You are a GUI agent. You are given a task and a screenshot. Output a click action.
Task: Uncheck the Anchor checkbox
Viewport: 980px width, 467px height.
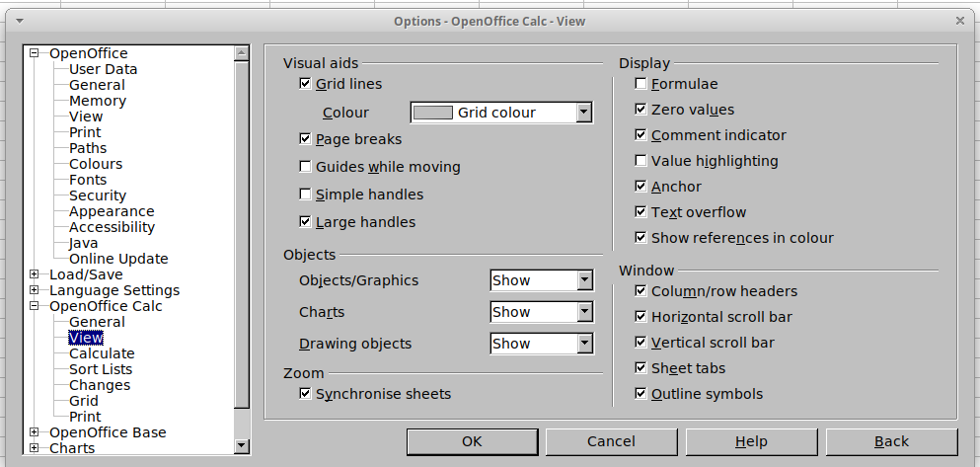coord(641,187)
